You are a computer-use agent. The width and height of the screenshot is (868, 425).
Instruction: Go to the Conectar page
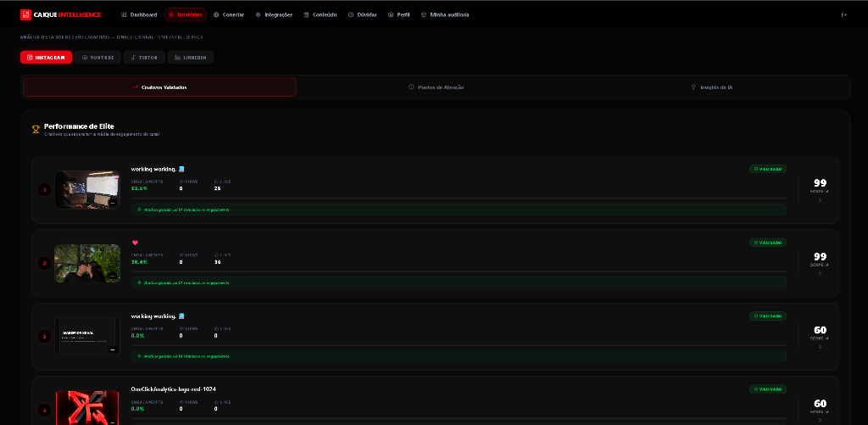tap(229, 15)
